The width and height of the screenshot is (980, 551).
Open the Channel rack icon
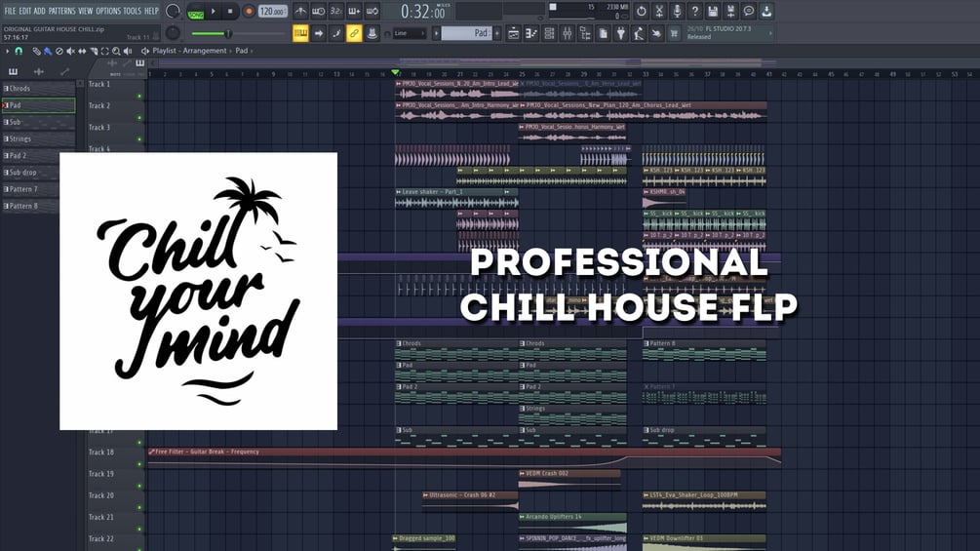(549, 33)
